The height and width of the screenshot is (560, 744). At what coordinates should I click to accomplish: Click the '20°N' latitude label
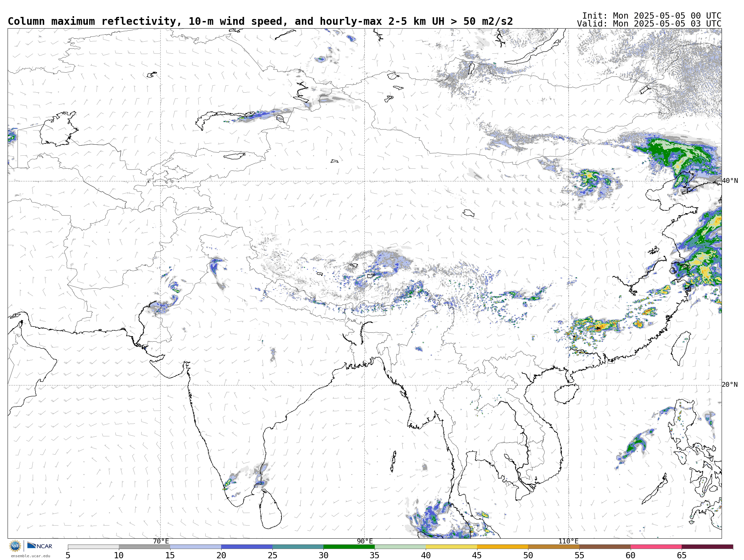(x=730, y=385)
